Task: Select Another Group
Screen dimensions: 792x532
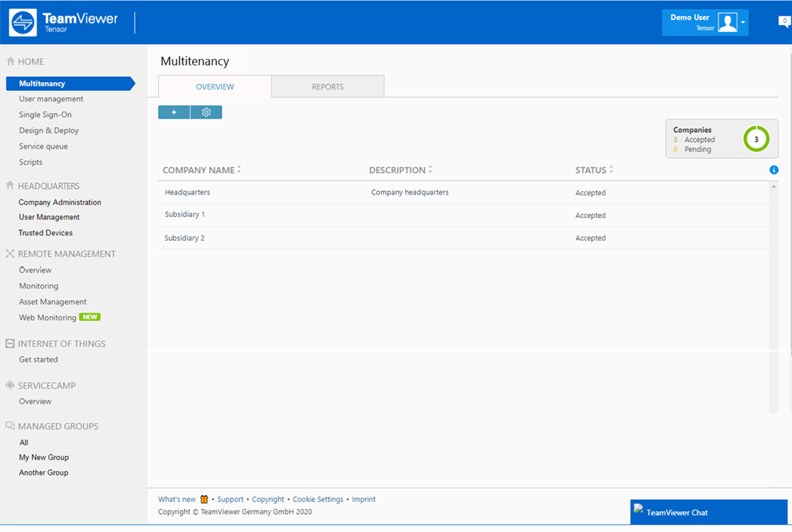Action: click(44, 473)
